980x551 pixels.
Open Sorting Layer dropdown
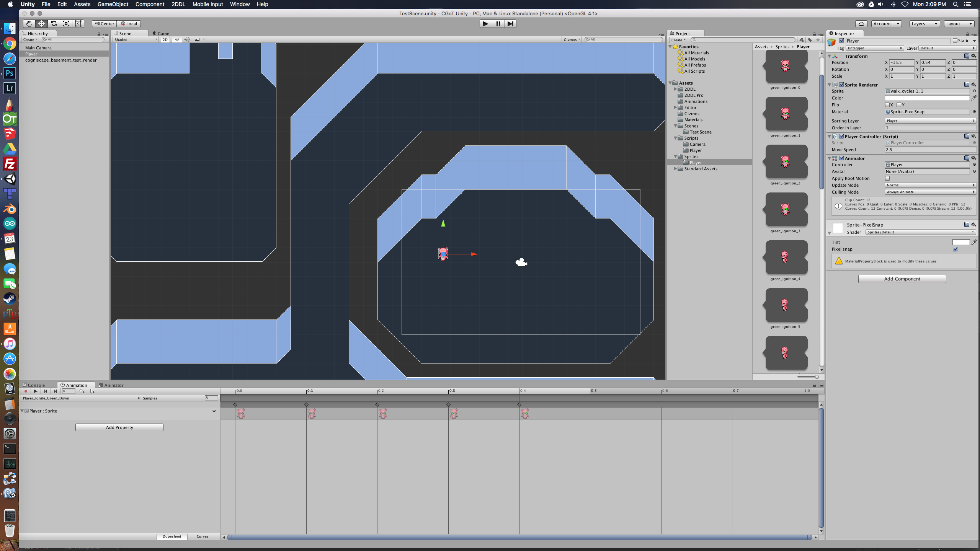(x=930, y=121)
